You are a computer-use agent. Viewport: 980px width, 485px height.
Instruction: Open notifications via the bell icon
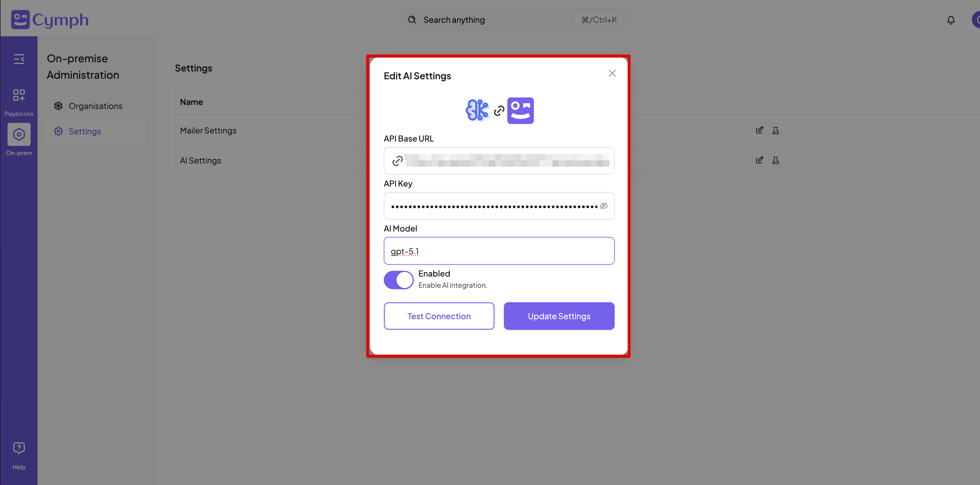click(x=951, y=20)
